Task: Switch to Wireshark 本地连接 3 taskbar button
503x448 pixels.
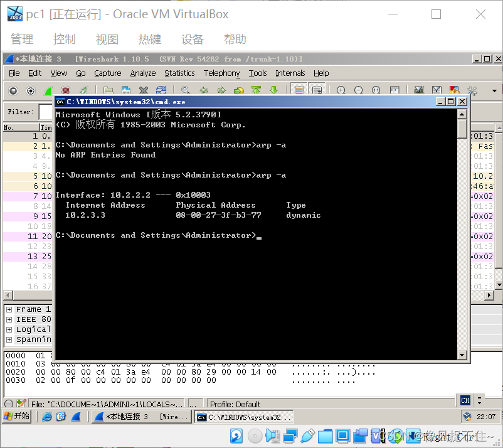Action: [142, 417]
